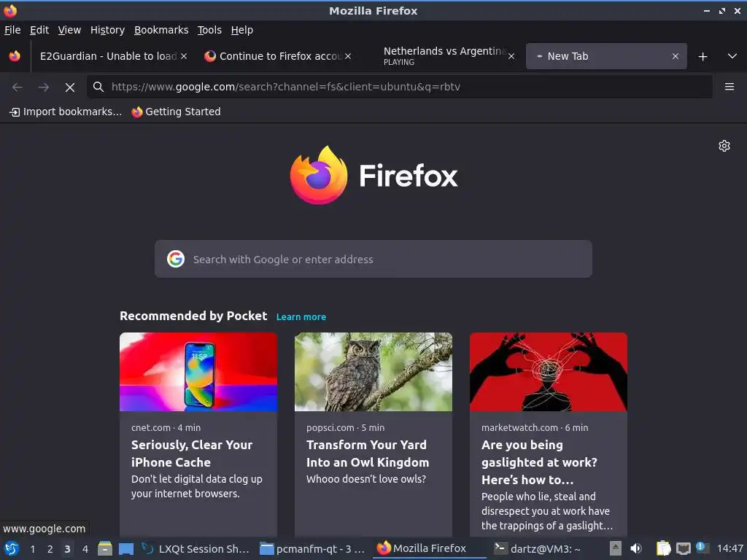Click the show desktop panel icon
The height and width of the screenshot is (560, 747).
126,549
